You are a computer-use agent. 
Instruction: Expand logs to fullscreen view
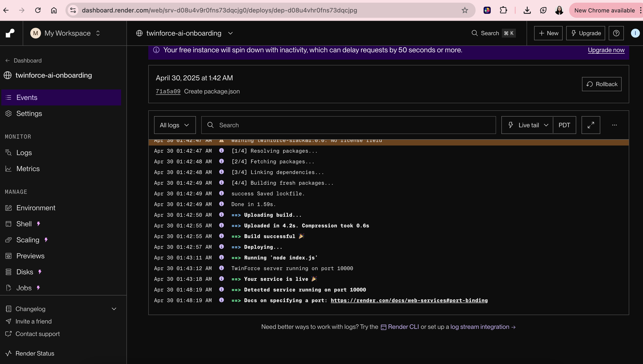pyautogui.click(x=590, y=125)
